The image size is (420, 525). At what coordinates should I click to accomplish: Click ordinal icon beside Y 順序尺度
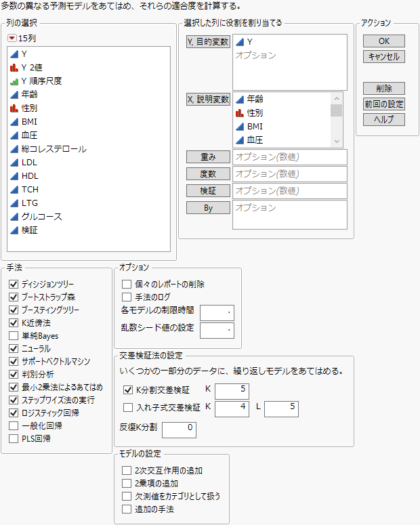(14, 81)
